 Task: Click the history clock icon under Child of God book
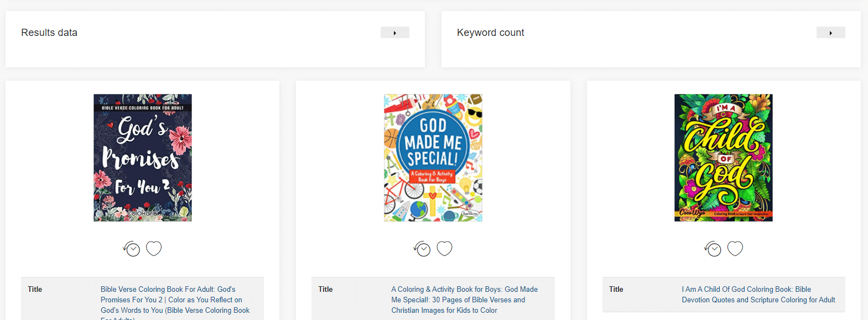point(713,249)
